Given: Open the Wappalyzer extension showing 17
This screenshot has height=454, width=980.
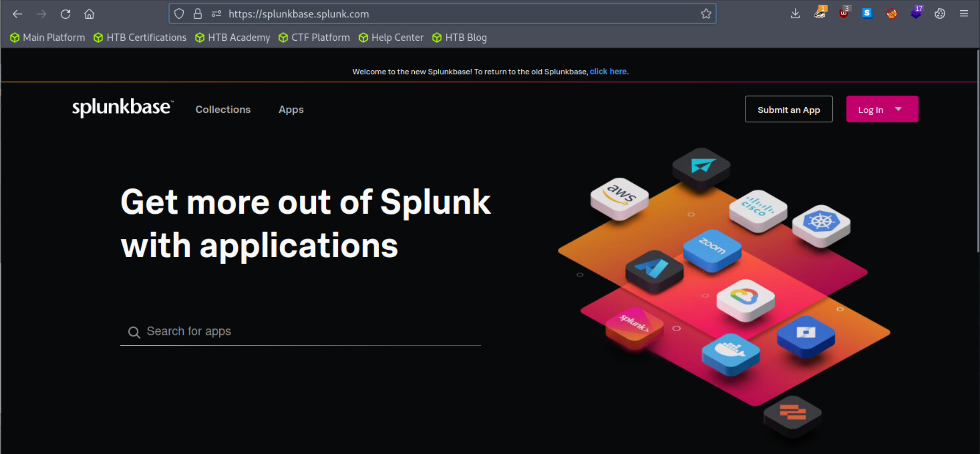Looking at the screenshot, I should click(916, 14).
